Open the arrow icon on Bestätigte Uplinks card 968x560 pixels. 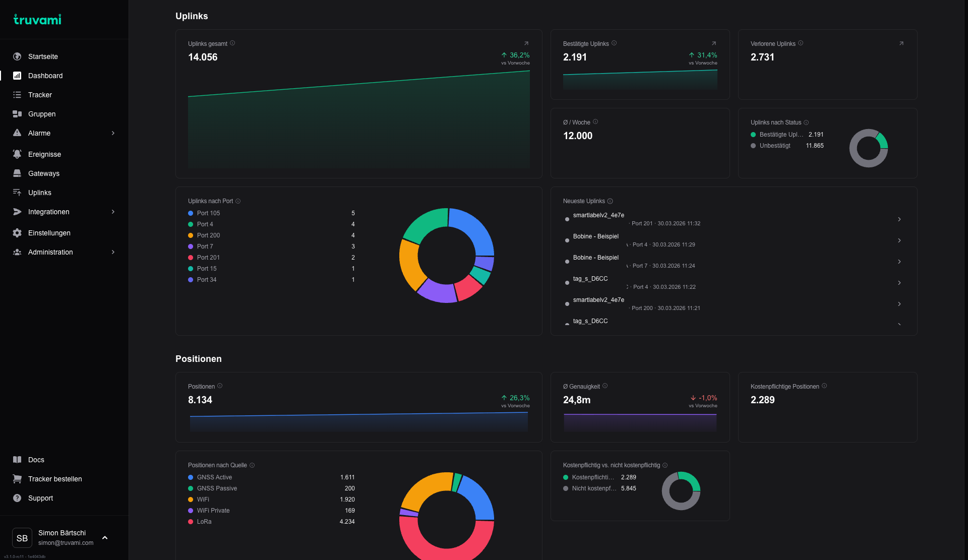point(713,43)
